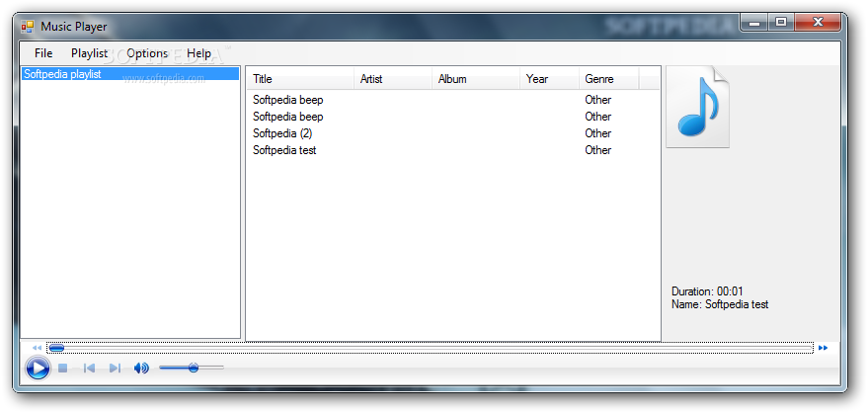Viewport: 868px width, 413px height.
Task: Click the Music Player title bar icon
Action: click(x=27, y=26)
